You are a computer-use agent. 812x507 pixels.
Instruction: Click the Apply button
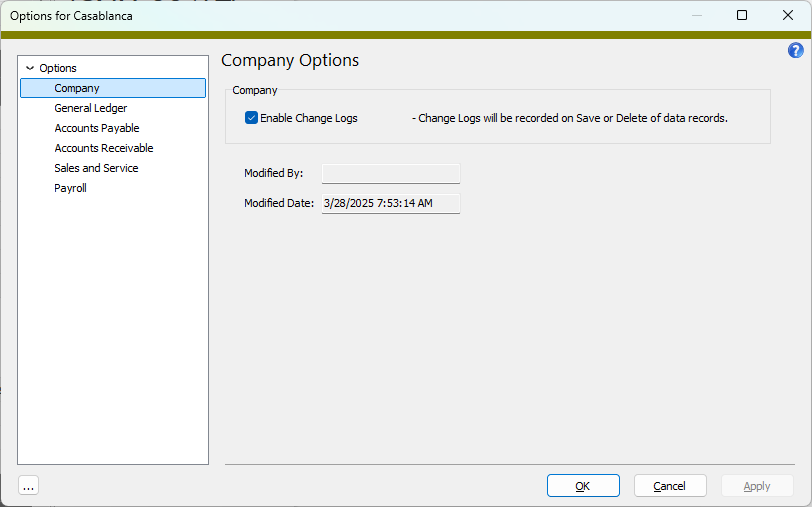(x=757, y=486)
